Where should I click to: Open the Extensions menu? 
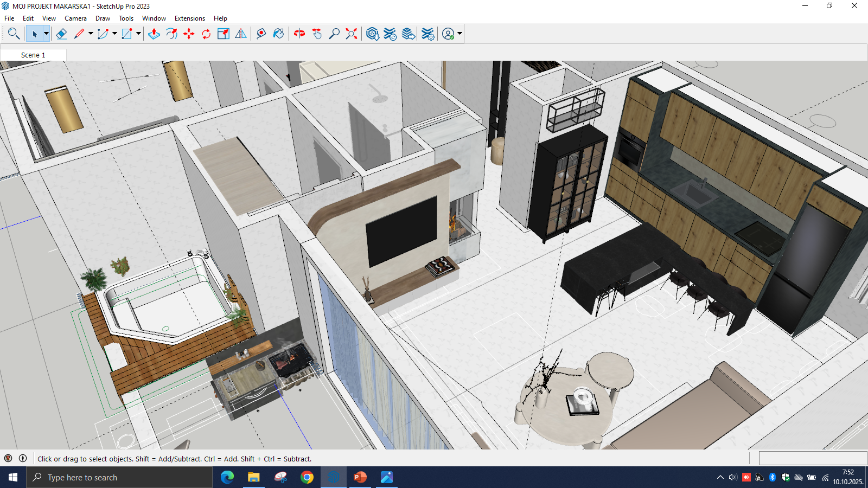(x=189, y=18)
